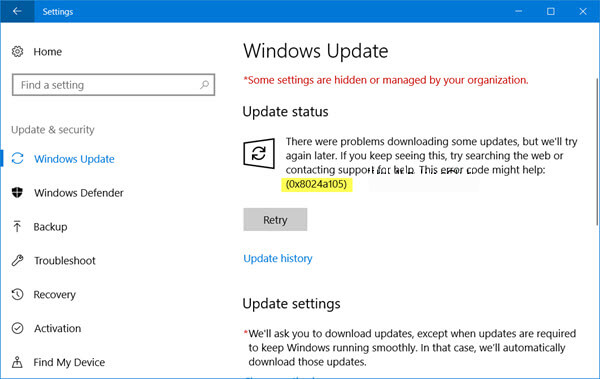Click the back arrow in title bar

[17, 11]
